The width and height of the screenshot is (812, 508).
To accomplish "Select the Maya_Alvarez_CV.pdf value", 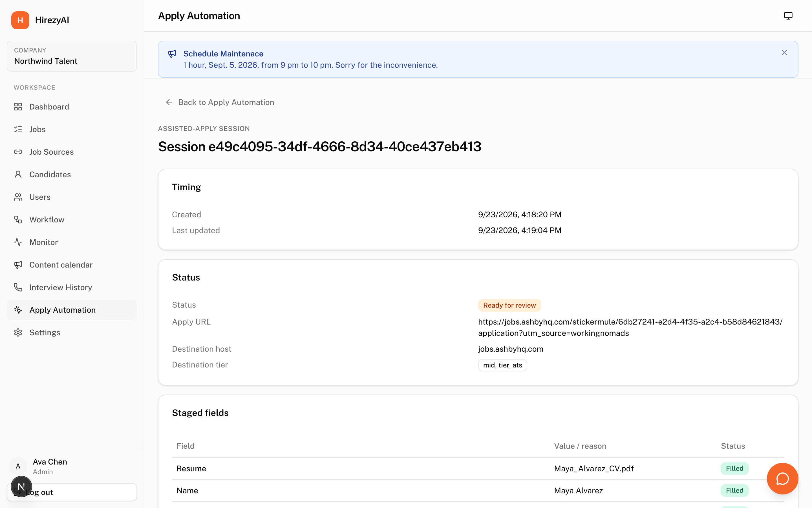I will click(593, 468).
